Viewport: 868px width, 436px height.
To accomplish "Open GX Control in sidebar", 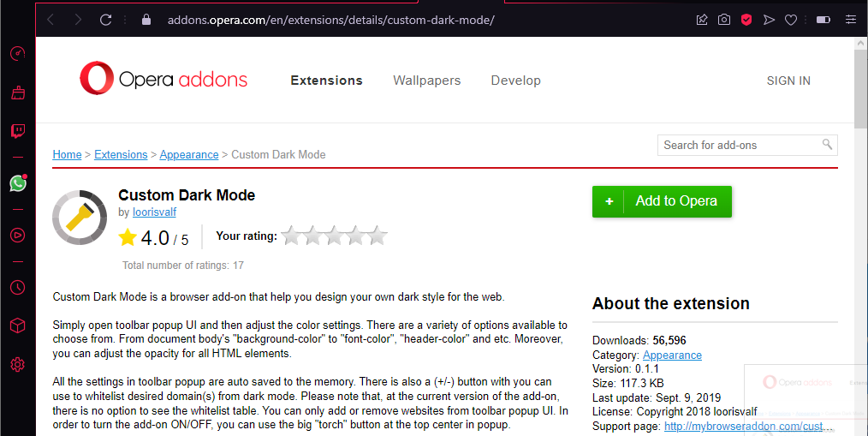I will coord(18,54).
